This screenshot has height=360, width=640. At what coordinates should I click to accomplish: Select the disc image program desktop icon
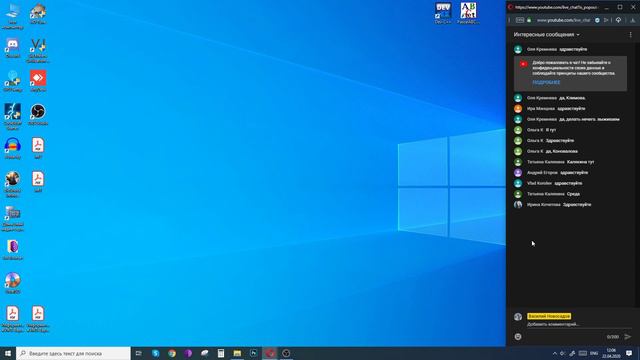point(13,283)
